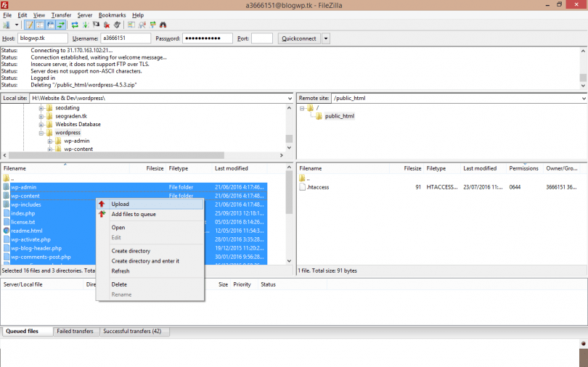The height and width of the screenshot is (367, 588).
Task: Click the readme.html file icon
Action: click(x=7, y=231)
